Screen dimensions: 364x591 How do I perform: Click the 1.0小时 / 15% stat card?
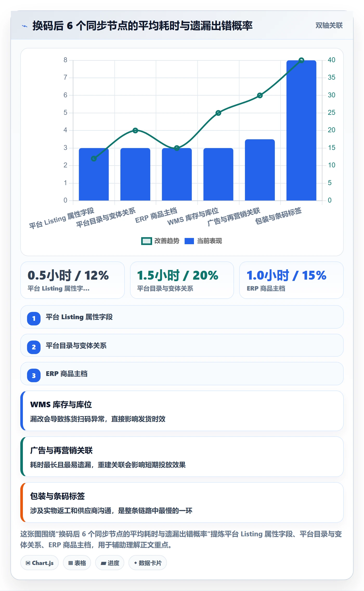[291, 280]
